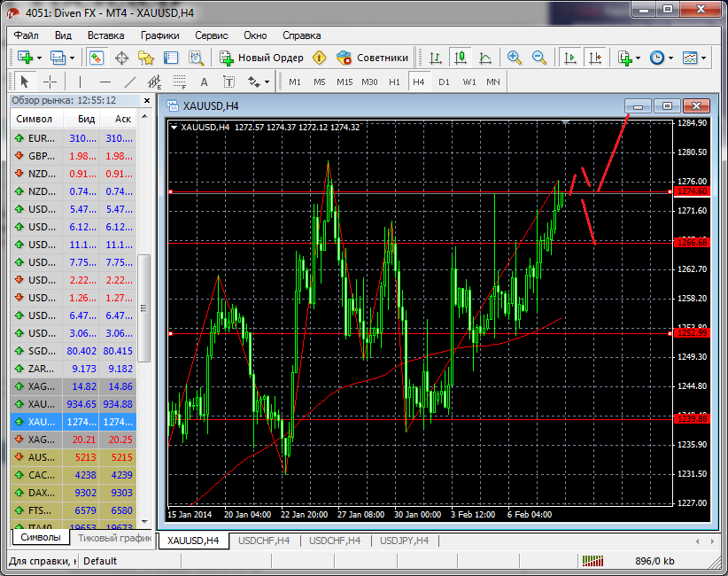Screen dimensions: 728x576
Task: Open the Сервис menu
Action: pos(212,35)
